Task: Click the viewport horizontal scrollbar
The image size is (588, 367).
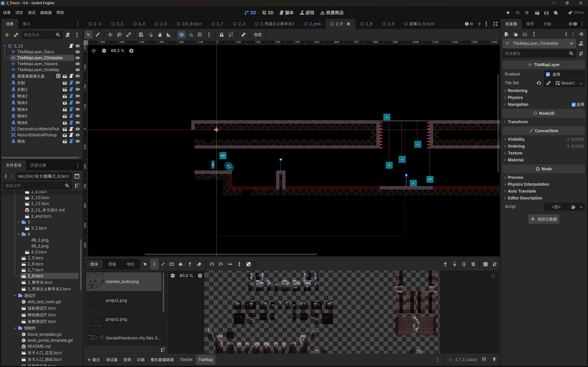Action: pyautogui.click(x=230, y=254)
